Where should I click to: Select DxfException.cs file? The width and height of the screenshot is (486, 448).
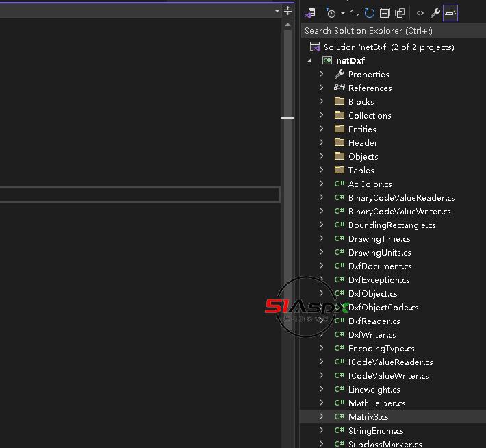[379, 280]
